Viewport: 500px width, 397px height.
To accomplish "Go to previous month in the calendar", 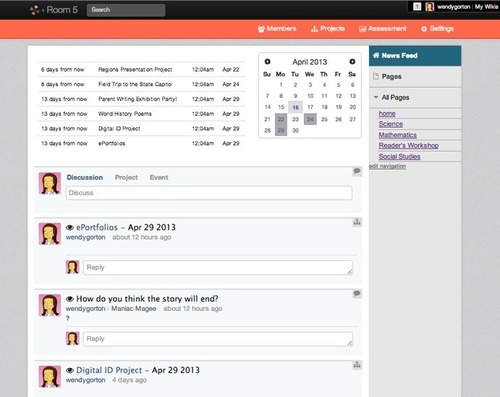I will [267, 62].
